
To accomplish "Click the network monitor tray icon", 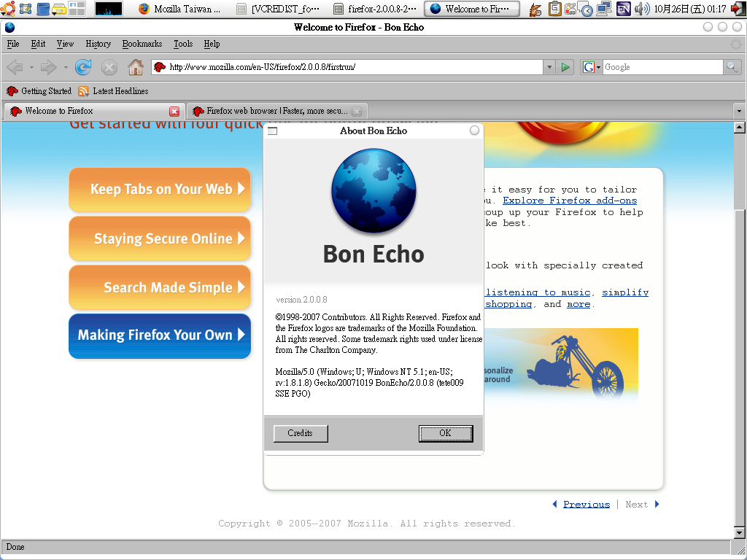I will click(x=604, y=9).
